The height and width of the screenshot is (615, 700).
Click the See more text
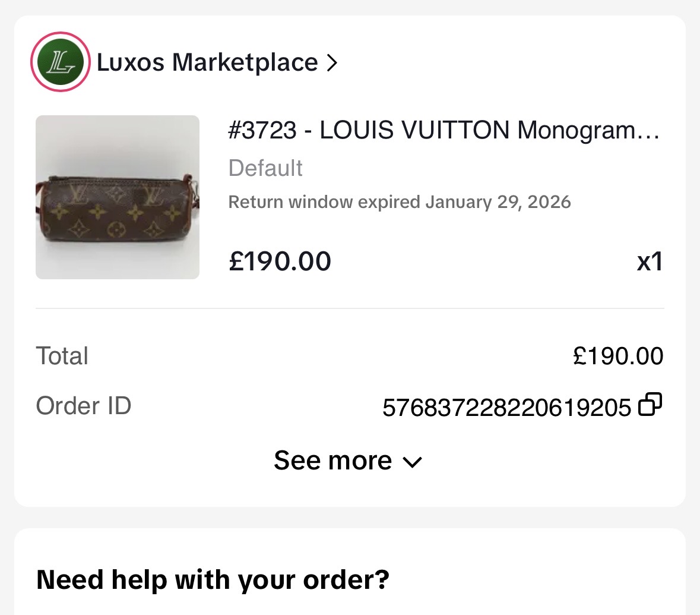tap(332, 461)
